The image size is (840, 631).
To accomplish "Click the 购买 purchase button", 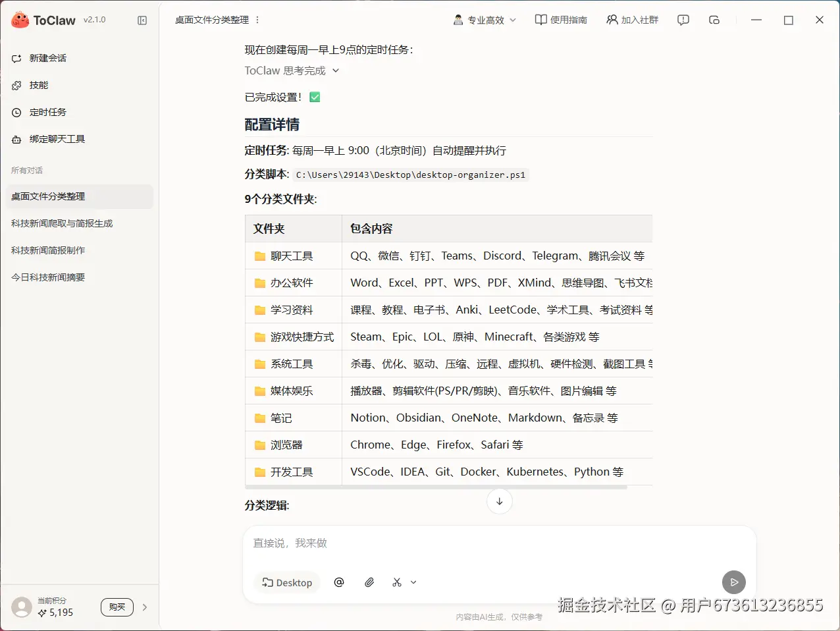I will click(x=117, y=607).
